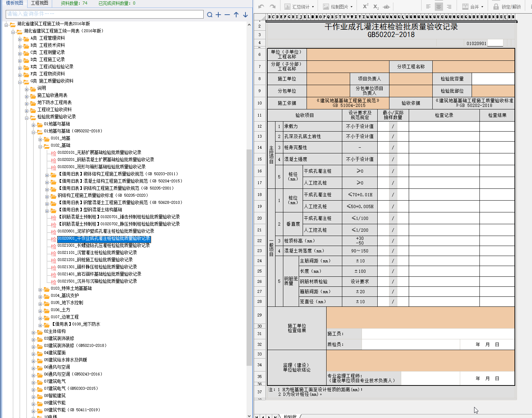Expand the A类 工程管理资料 node
The image size is (532, 418).
[x=20, y=39]
